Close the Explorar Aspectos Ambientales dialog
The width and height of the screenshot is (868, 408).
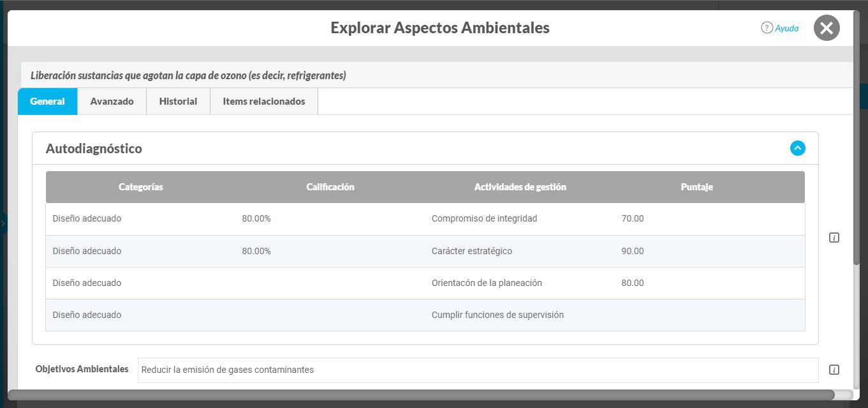[827, 28]
